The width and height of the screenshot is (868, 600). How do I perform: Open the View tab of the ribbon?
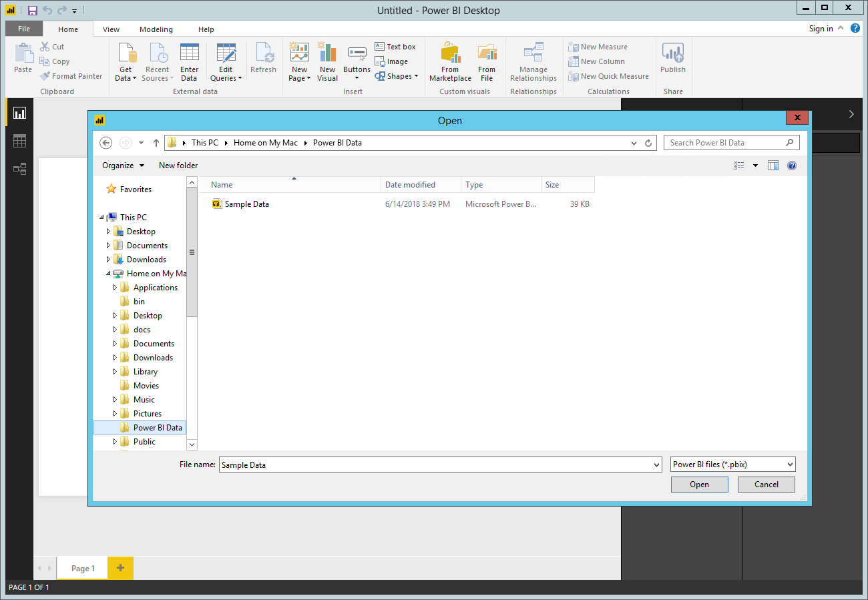[111, 29]
